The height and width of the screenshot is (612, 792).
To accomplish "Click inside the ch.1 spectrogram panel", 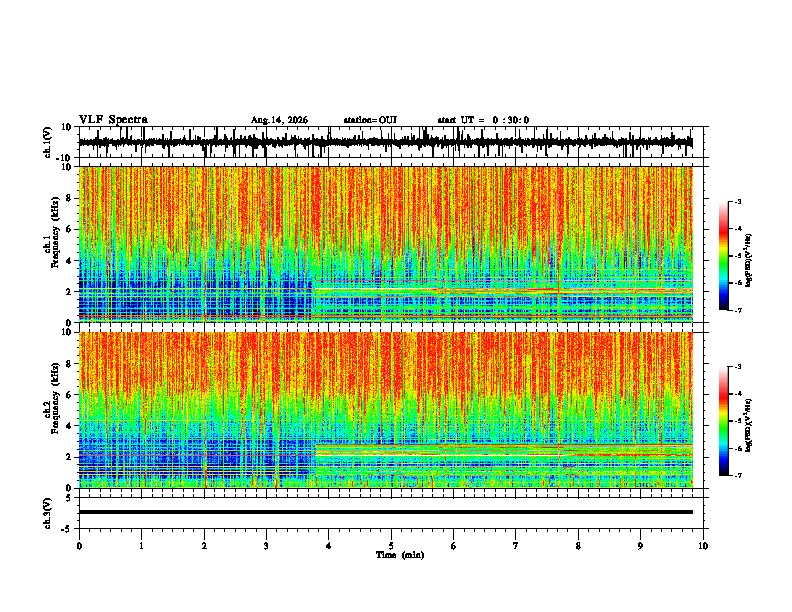I will click(x=386, y=244).
